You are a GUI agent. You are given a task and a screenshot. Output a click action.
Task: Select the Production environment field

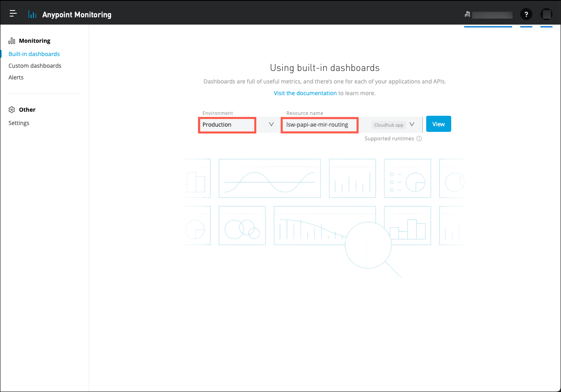pos(227,125)
